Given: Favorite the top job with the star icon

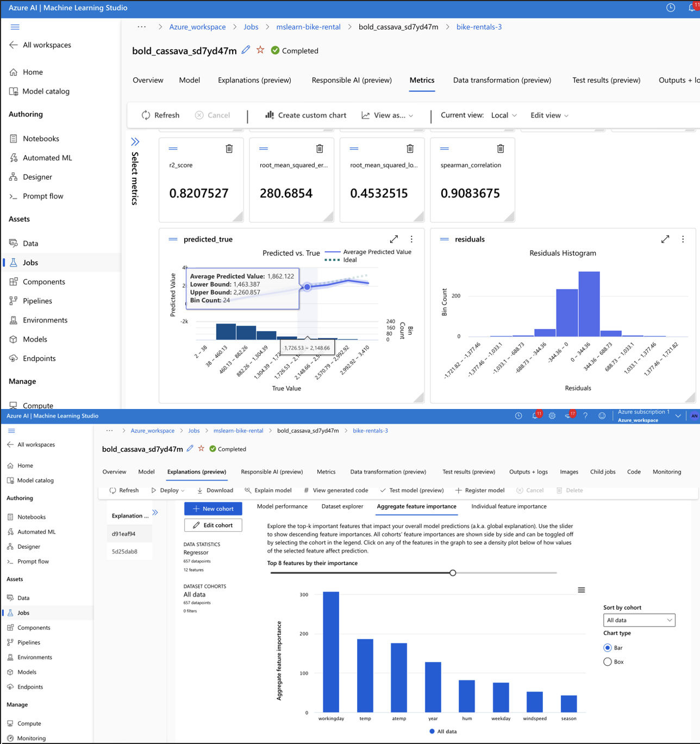Looking at the screenshot, I should click(260, 50).
